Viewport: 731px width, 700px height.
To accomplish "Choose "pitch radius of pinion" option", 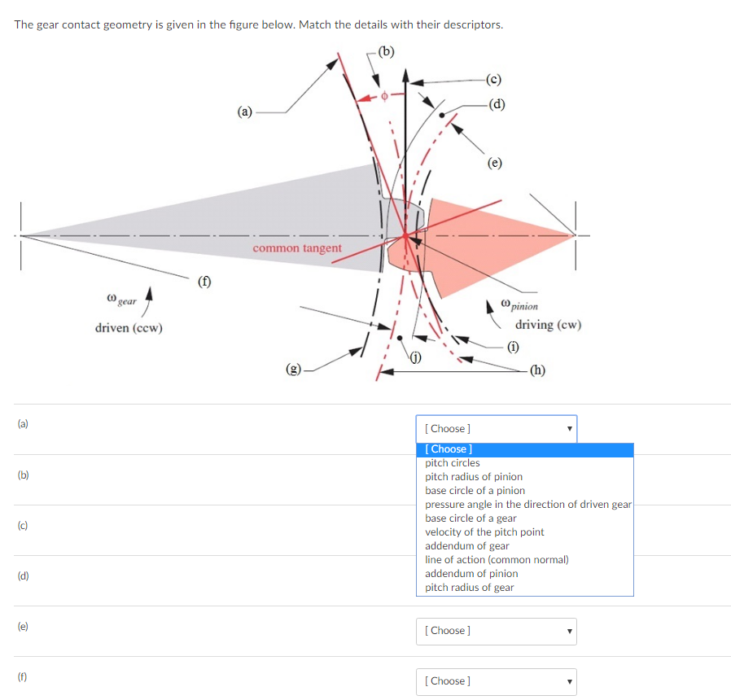I will (x=474, y=476).
